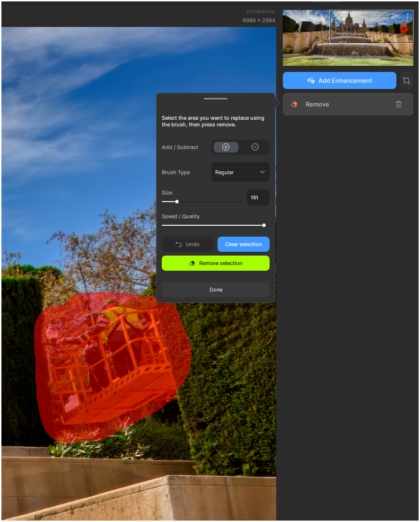This screenshot has width=420, height=522.
Task: Open the Brush Type dropdown
Action: coord(240,172)
